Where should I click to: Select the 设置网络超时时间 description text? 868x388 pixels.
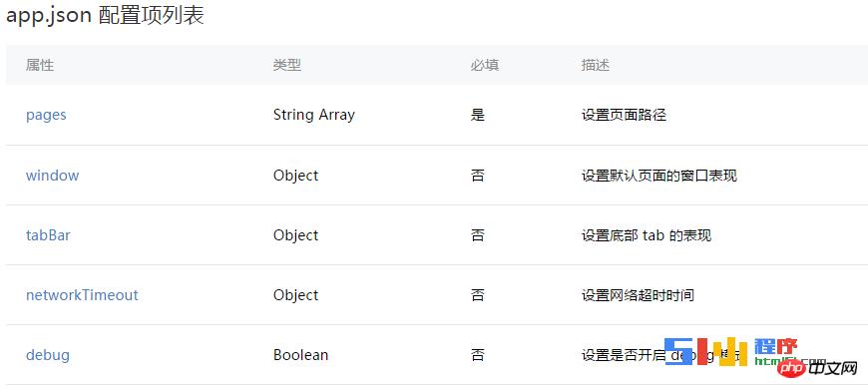(638, 295)
